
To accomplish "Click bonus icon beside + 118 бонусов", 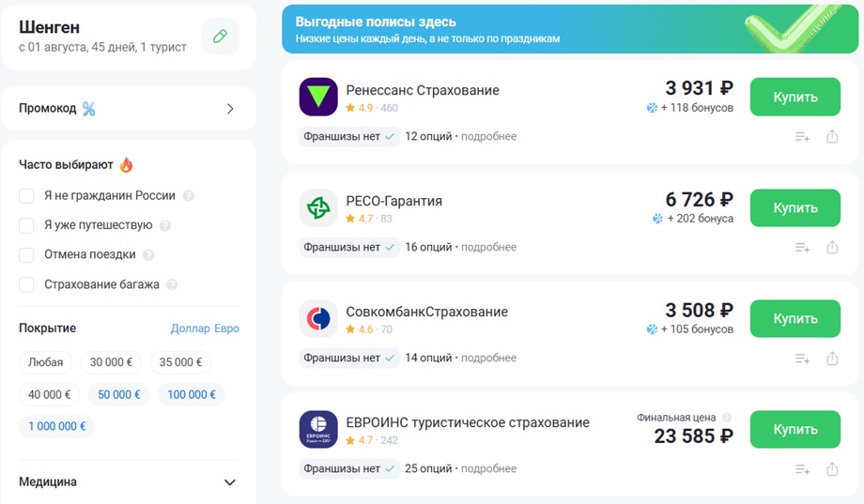I will click(x=652, y=108).
